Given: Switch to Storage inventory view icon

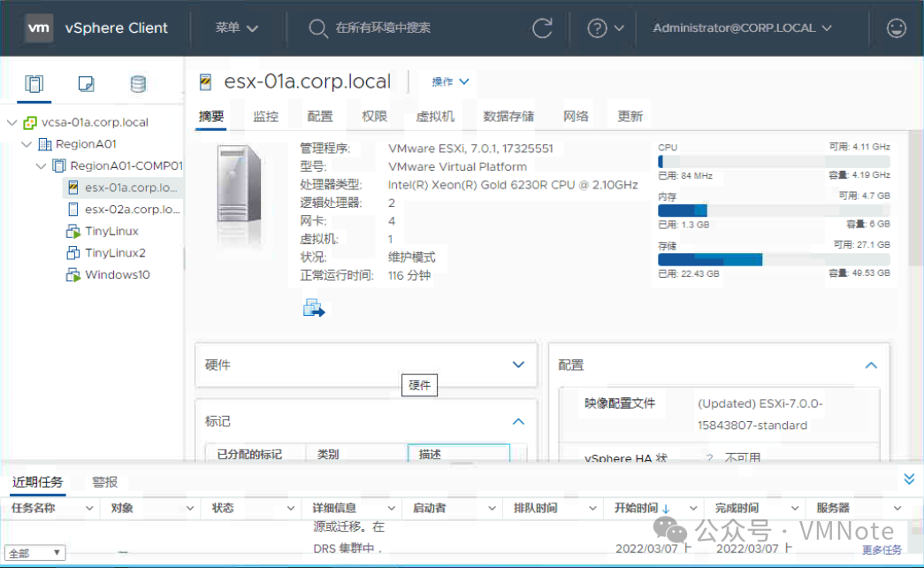Looking at the screenshot, I should tap(138, 84).
